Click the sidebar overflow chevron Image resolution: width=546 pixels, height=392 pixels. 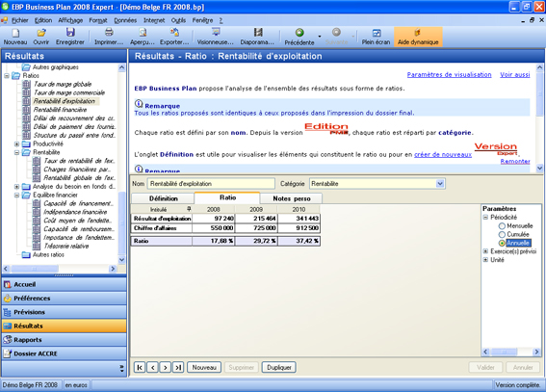[121, 369]
